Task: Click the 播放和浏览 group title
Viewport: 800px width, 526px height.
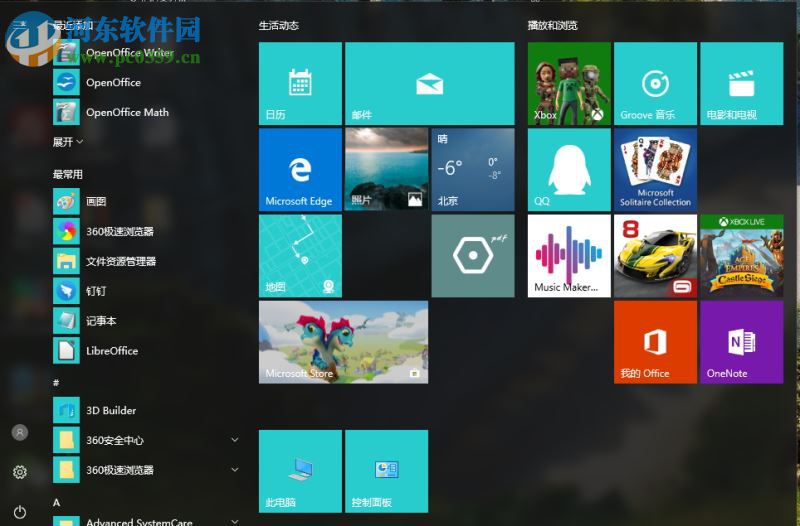Action: [x=553, y=26]
